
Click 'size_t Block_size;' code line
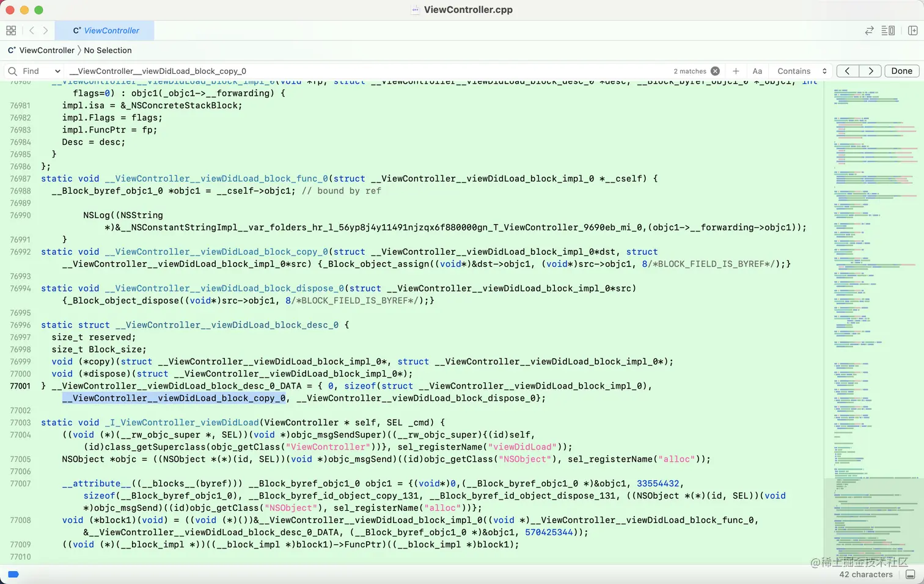coord(99,349)
